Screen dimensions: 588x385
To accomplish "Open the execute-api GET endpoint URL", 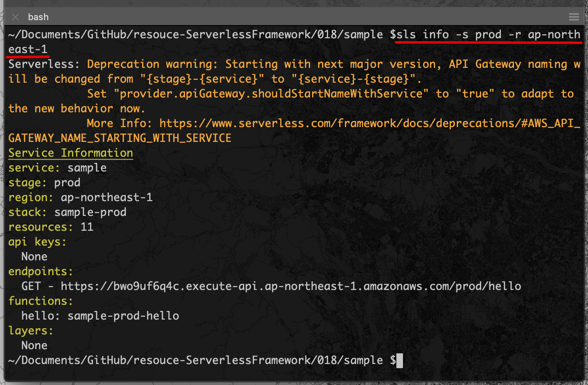I will click(291, 286).
